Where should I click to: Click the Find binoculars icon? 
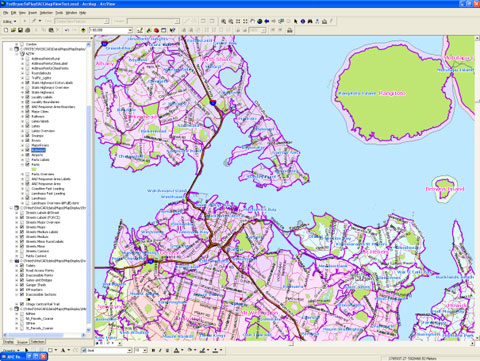(x=310, y=21)
